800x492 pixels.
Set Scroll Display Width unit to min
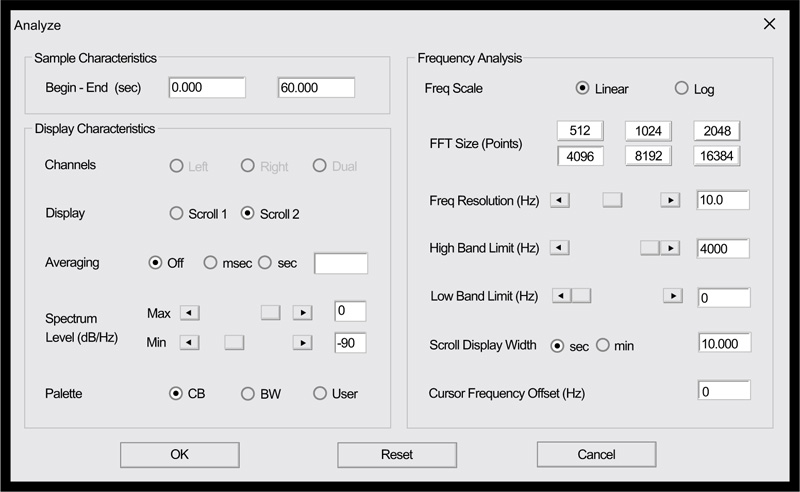[x=603, y=346]
